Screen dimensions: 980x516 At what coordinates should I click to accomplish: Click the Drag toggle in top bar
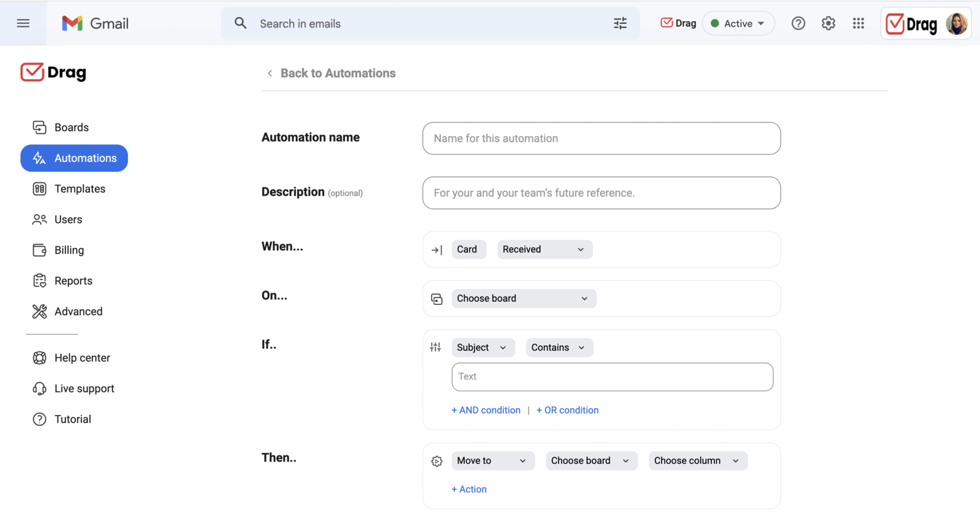tap(678, 23)
